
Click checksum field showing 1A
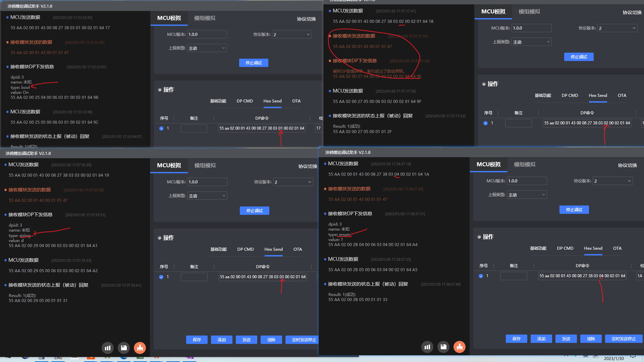[640, 276]
